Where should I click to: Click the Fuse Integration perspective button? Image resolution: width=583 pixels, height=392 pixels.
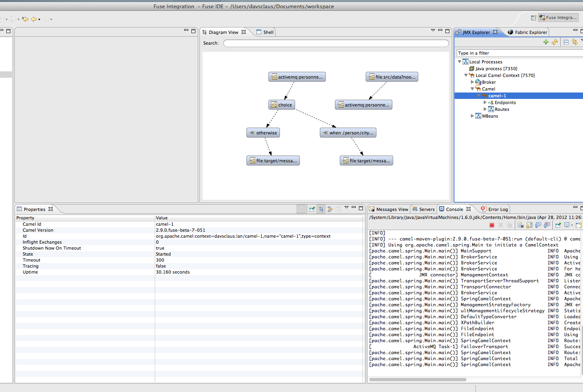(558, 18)
